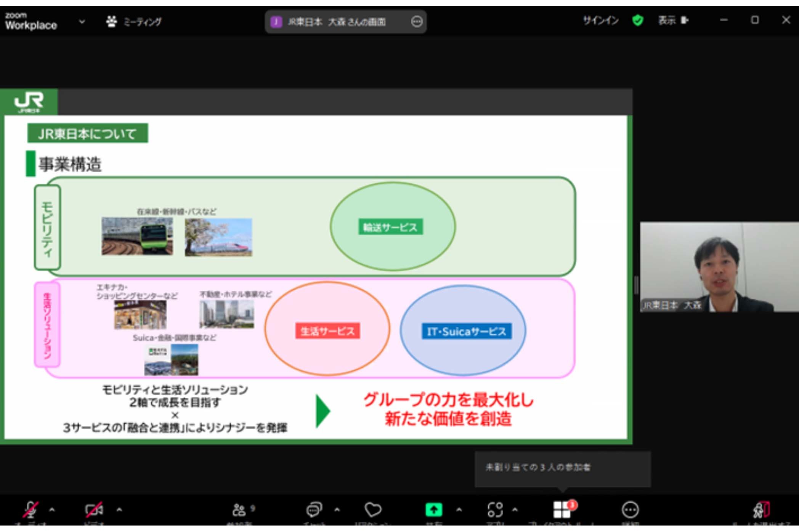Click the 生活ソリューション vertical label

point(47,325)
